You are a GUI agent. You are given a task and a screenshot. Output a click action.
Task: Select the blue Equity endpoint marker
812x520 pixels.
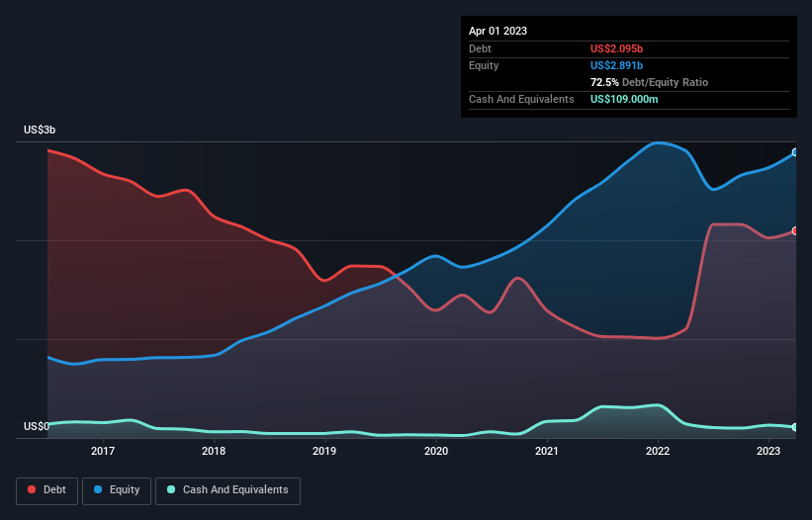[x=795, y=152]
